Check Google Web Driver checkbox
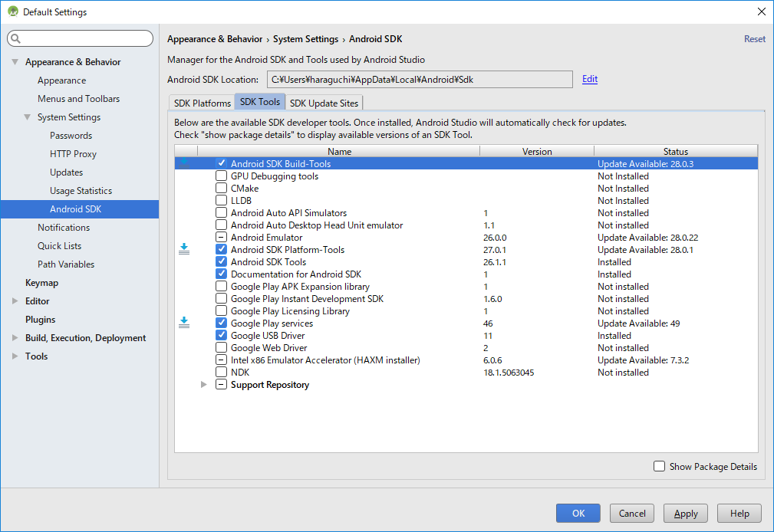The height and width of the screenshot is (532, 774). 221,347
